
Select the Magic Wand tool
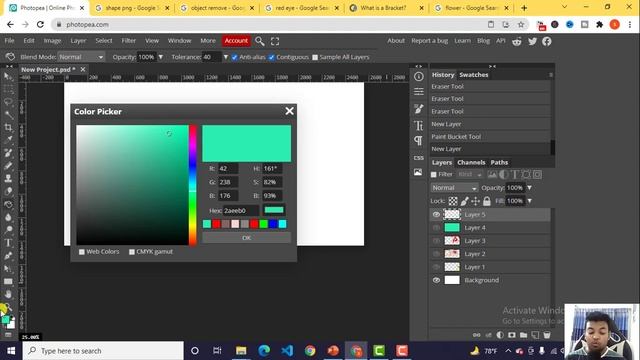[x=8, y=114]
